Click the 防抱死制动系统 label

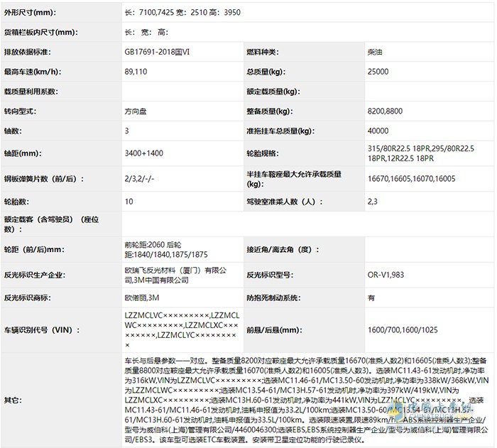click(x=273, y=298)
